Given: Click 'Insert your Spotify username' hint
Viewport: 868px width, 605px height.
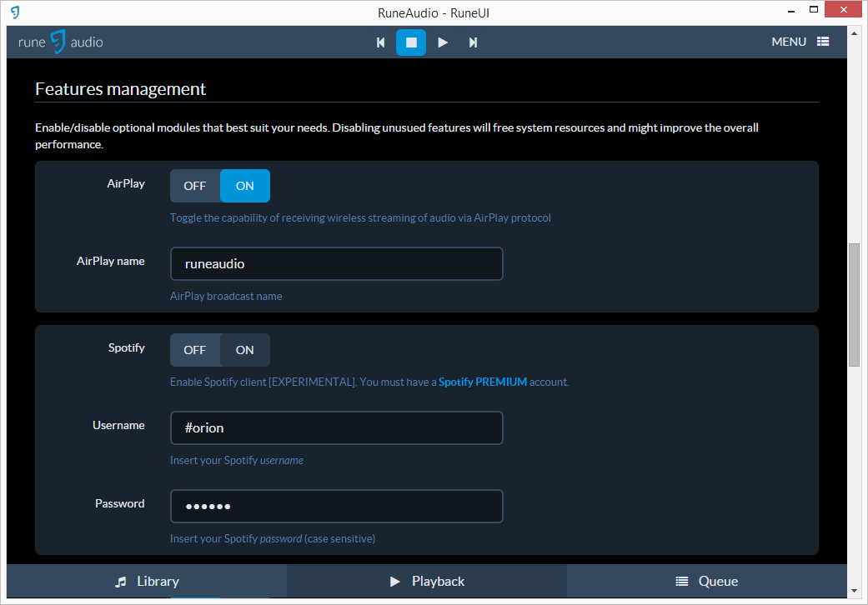Looking at the screenshot, I should pyautogui.click(x=236, y=461).
